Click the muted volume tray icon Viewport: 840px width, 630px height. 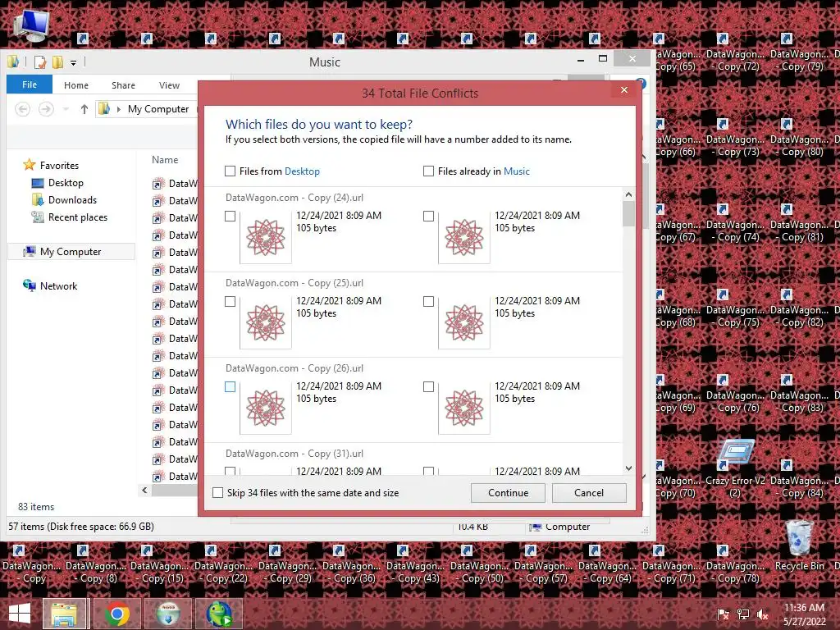click(x=763, y=614)
